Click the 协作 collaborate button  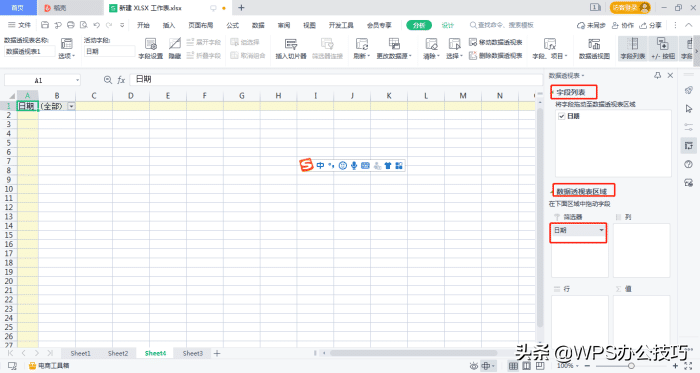[x=623, y=25]
